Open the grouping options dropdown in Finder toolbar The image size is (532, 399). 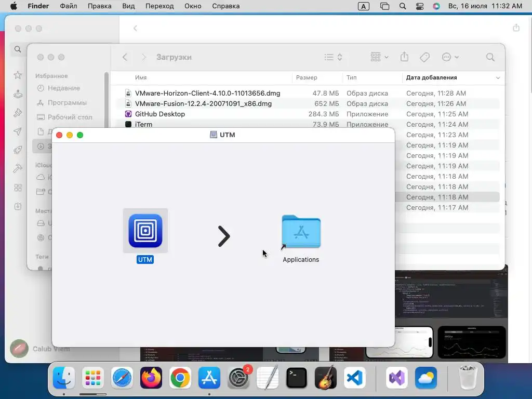379,57
